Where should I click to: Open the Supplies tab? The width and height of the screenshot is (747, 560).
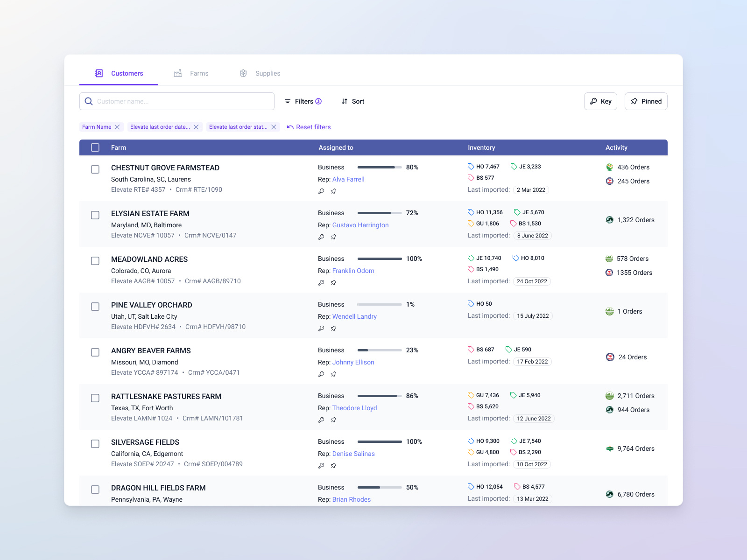(x=267, y=73)
